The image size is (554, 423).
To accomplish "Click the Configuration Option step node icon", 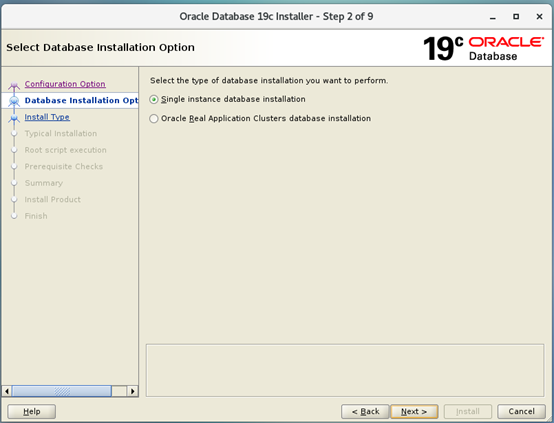I will 14,85.
